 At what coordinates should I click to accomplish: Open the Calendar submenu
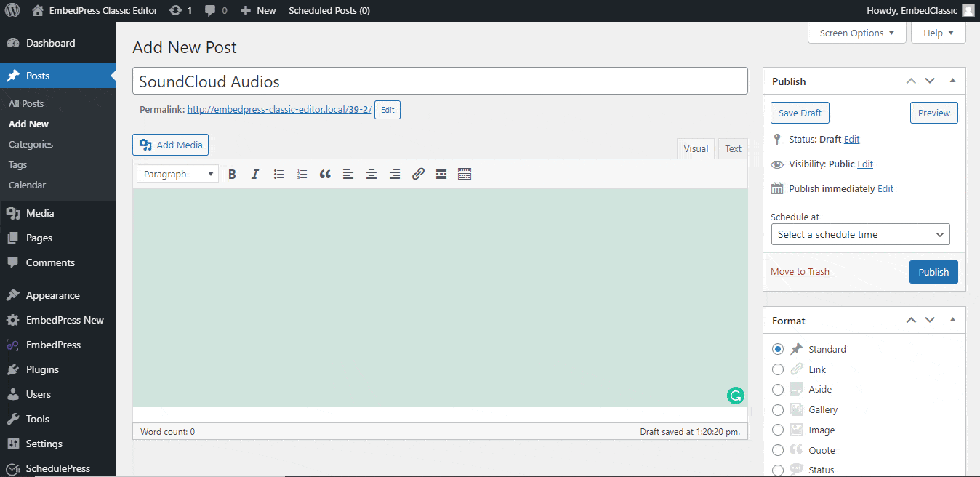pos(27,185)
